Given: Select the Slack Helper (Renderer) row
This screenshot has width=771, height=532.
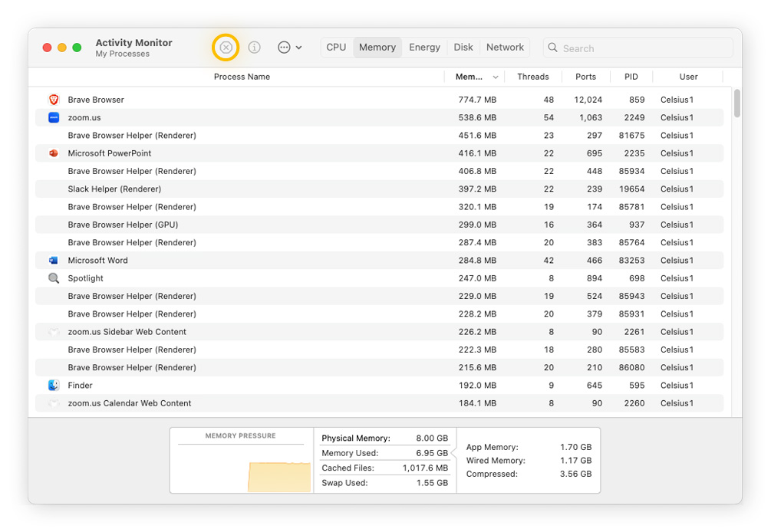Looking at the screenshot, I should (114, 189).
